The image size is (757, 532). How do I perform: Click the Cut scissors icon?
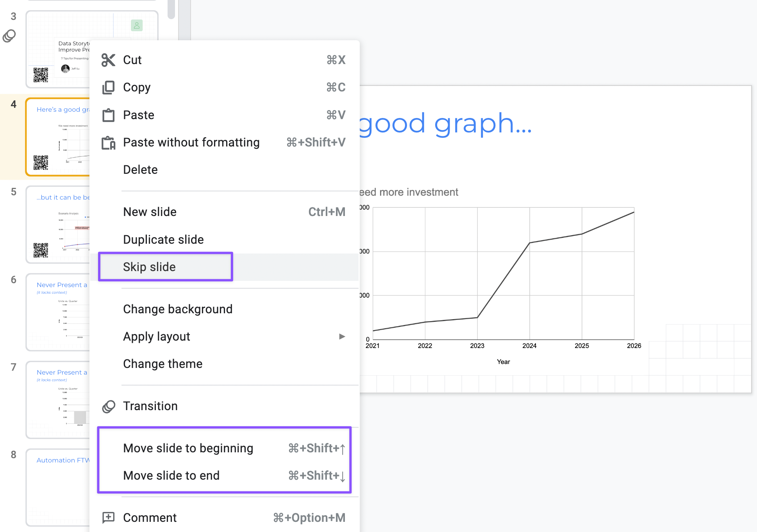point(108,60)
